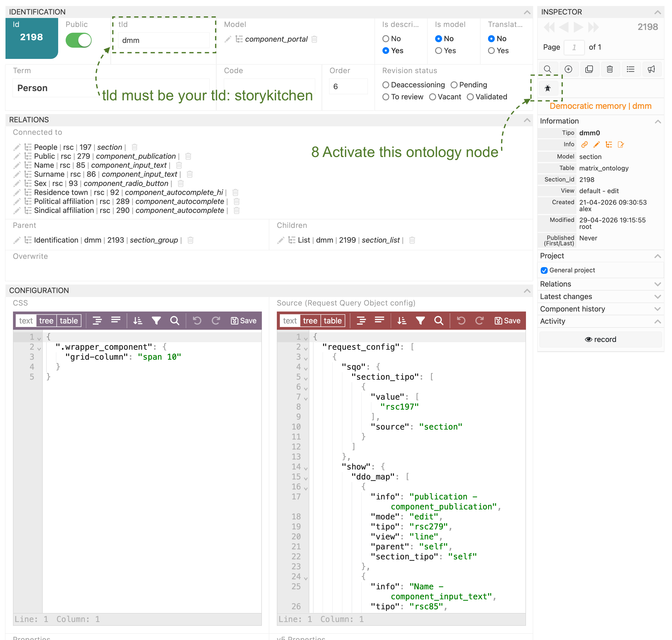Click pencil icon beside Identification parent
This screenshot has width=672, height=640.
coord(17,240)
